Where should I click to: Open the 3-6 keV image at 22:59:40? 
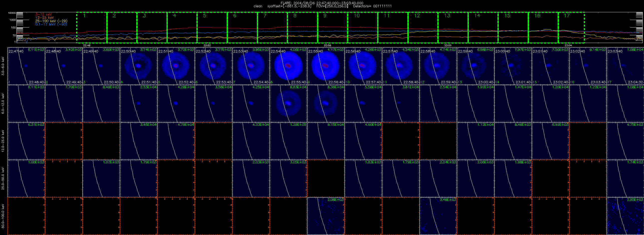(x=476, y=66)
